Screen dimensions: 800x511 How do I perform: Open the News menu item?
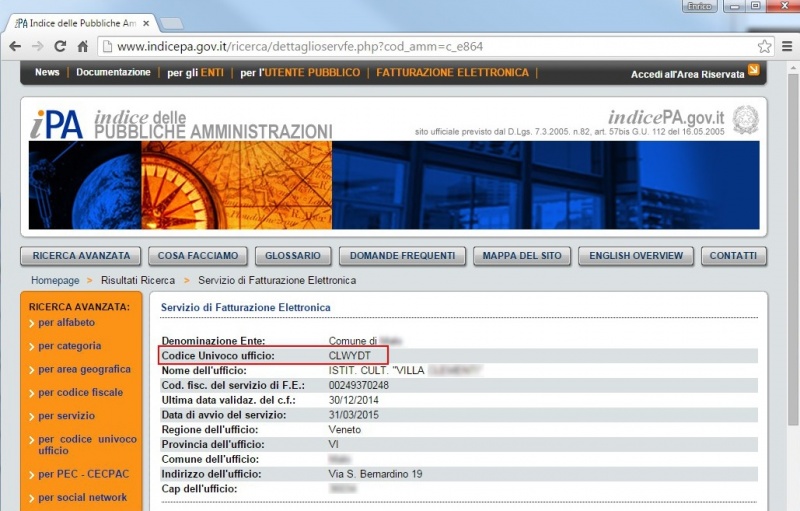pos(47,72)
